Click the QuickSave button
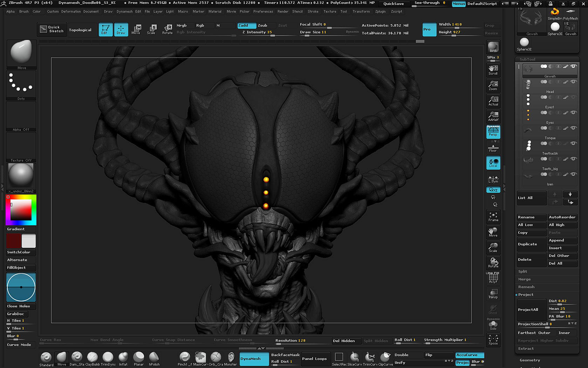 (x=394, y=4)
